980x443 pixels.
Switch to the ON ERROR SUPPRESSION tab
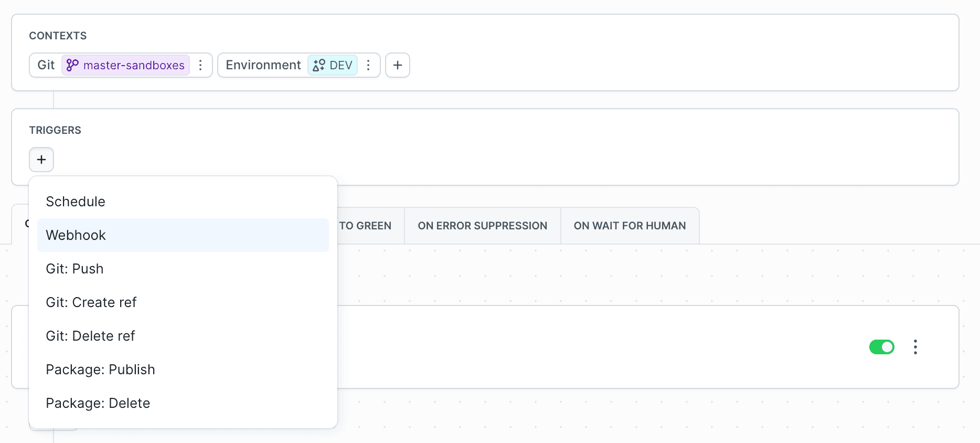click(482, 226)
